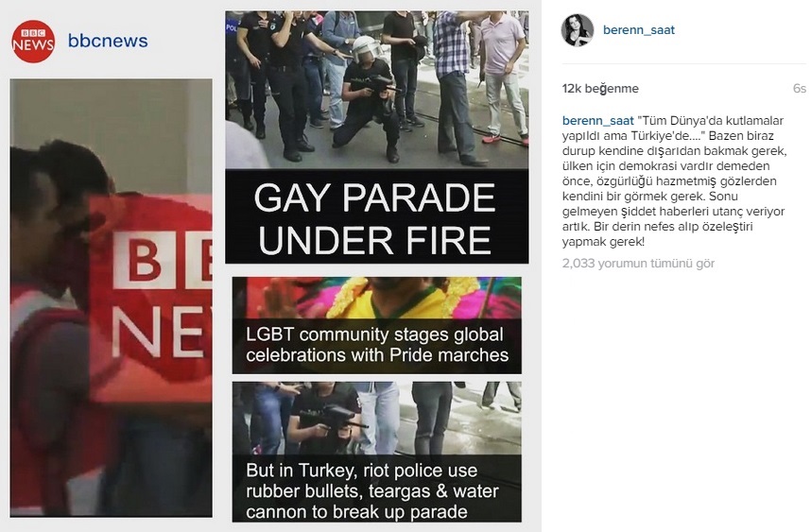
Task: Select the Turkey riot police rubber bullets panel
Action: pos(376,452)
